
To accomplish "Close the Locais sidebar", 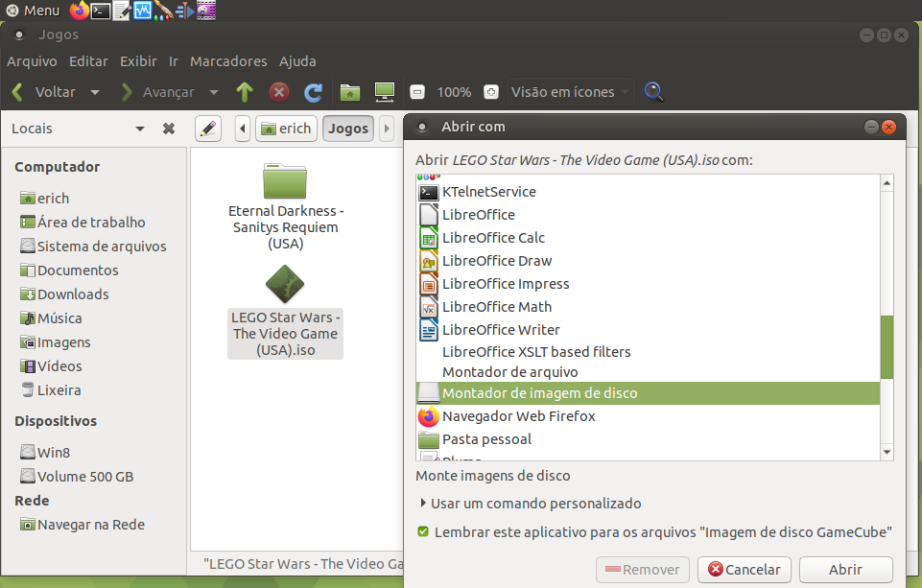I will point(169,129).
